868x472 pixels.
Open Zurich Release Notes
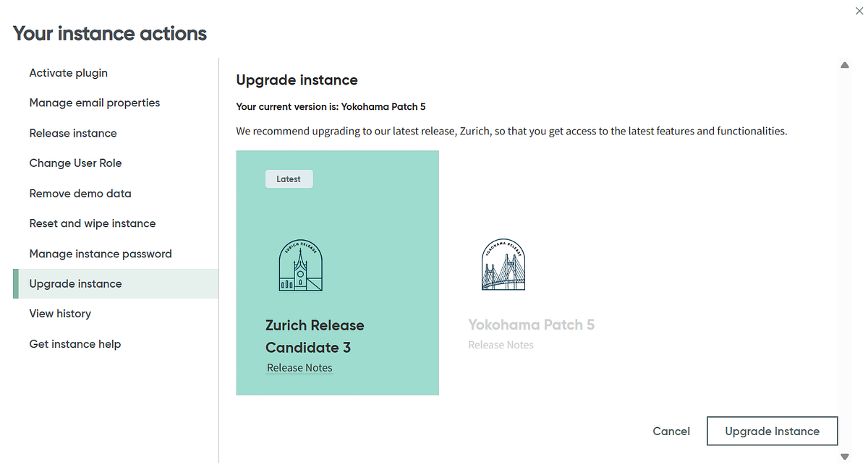299,367
